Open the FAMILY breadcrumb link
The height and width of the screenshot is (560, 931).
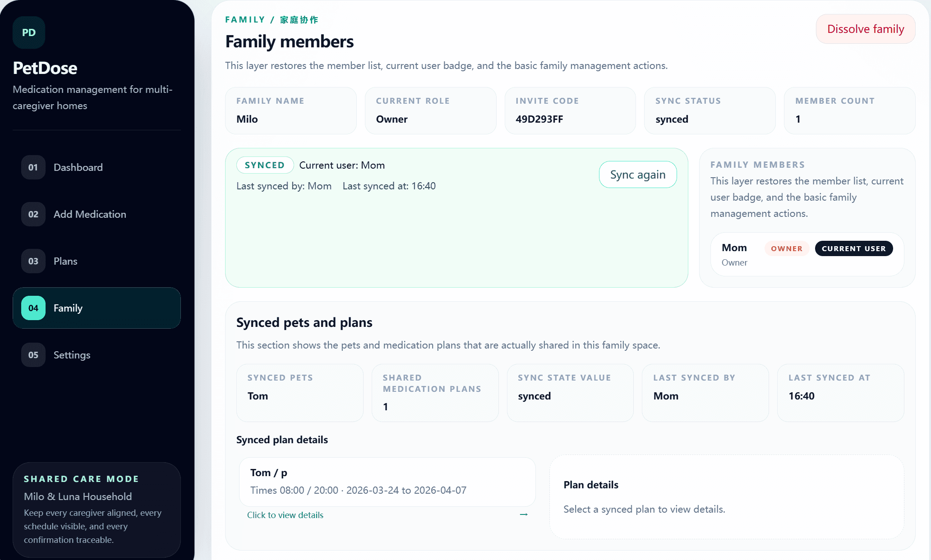[x=245, y=19]
